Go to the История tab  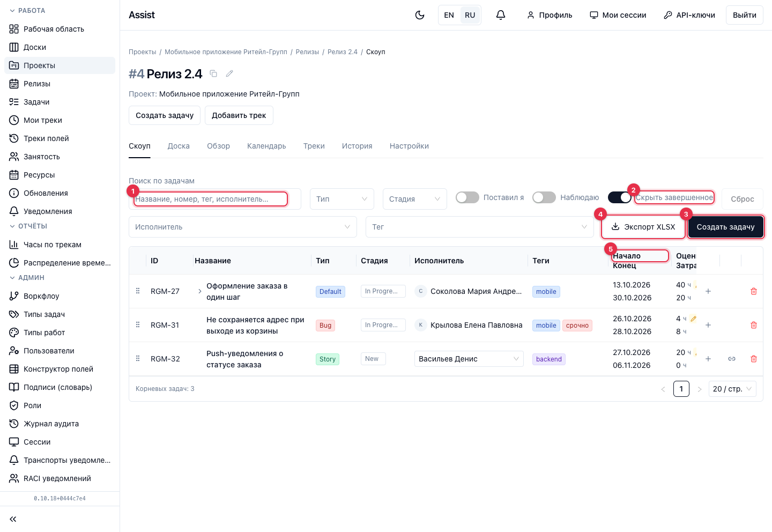(x=357, y=146)
